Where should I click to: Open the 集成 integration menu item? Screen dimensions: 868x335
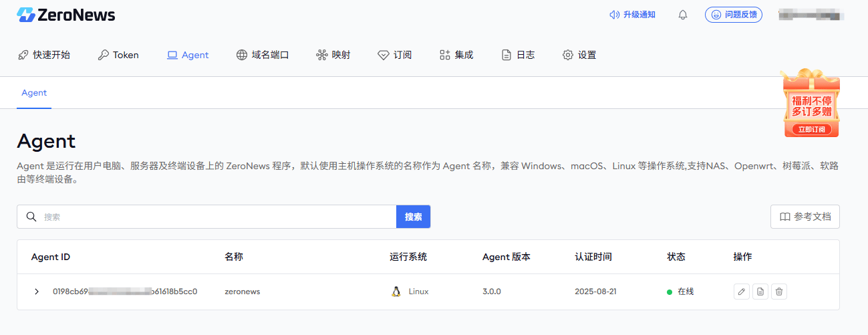456,55
